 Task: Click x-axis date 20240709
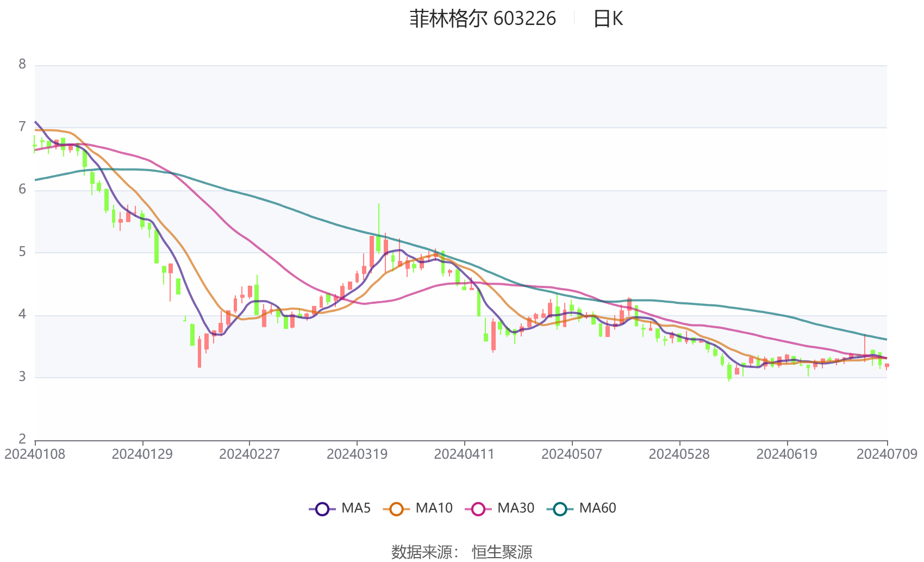[887, 454]
